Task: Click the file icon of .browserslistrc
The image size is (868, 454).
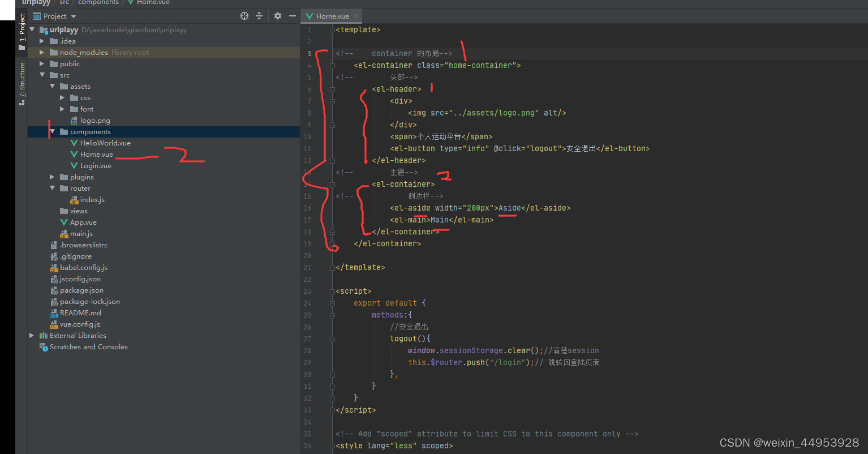Action: point(54,245)
